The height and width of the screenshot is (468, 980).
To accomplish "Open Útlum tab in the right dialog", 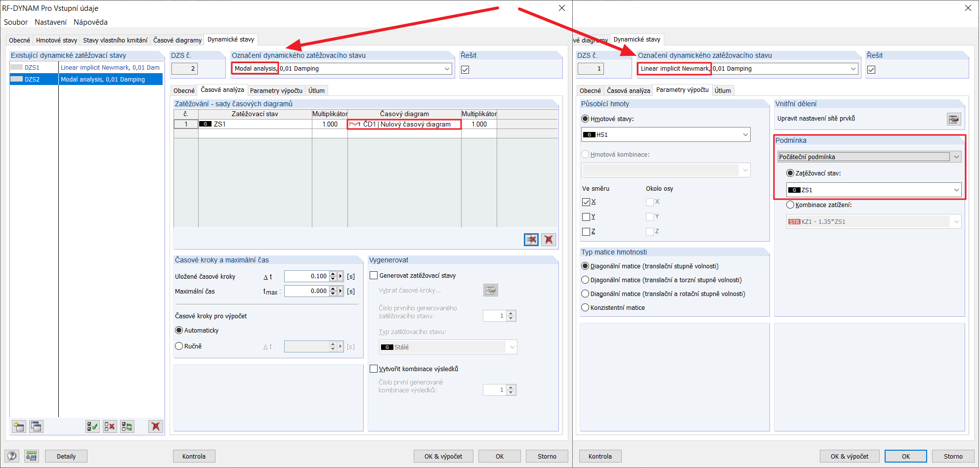I will tap(723, 90).
